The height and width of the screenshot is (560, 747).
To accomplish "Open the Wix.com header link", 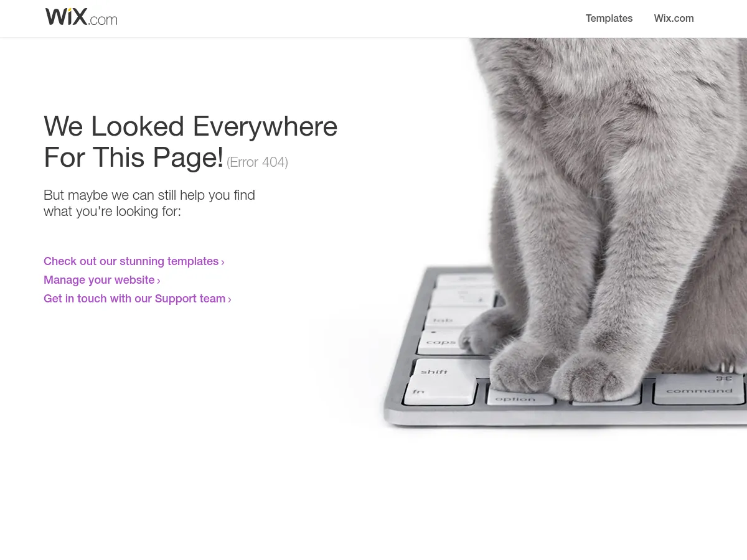I will (x=674, y=19).
